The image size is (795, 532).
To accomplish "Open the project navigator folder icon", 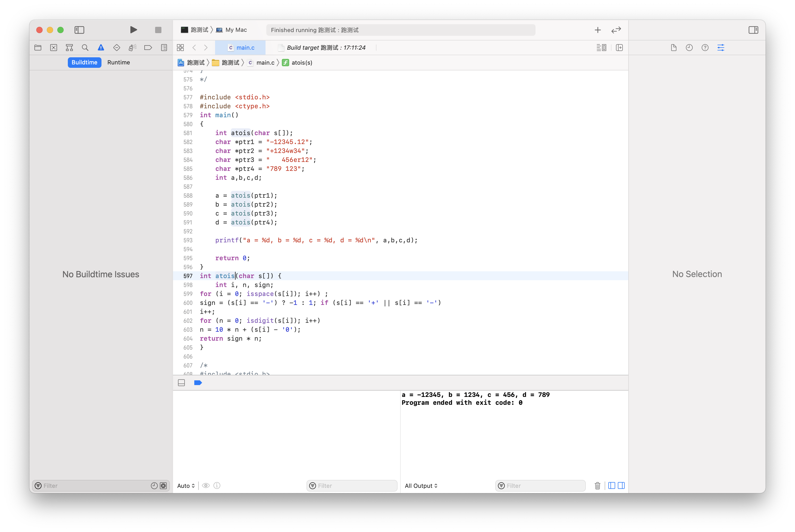I will [38, 48].
